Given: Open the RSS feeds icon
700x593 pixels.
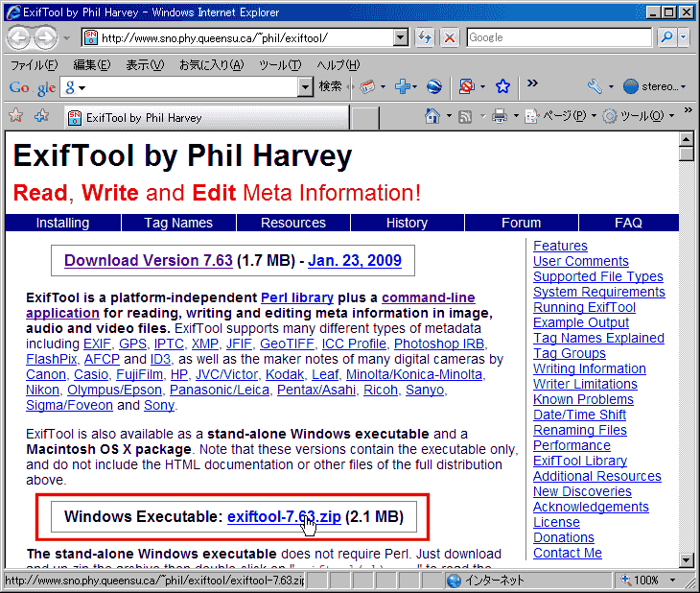Looking at the screenshot, I should [x=465, y=117].
